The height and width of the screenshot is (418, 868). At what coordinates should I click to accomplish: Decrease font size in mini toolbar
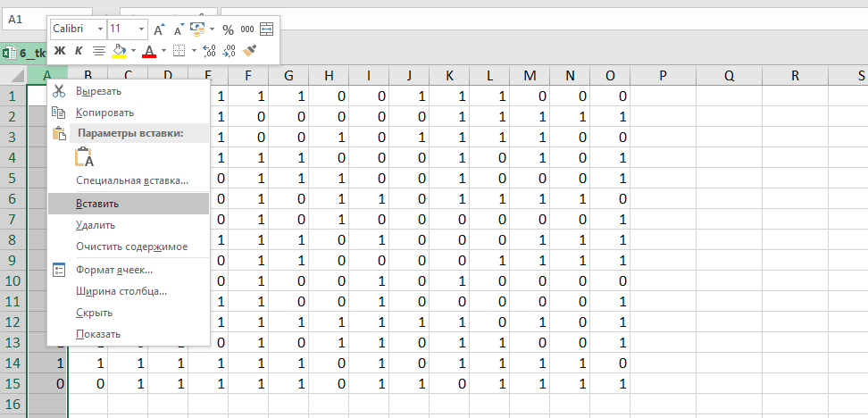tap(178, 29)
